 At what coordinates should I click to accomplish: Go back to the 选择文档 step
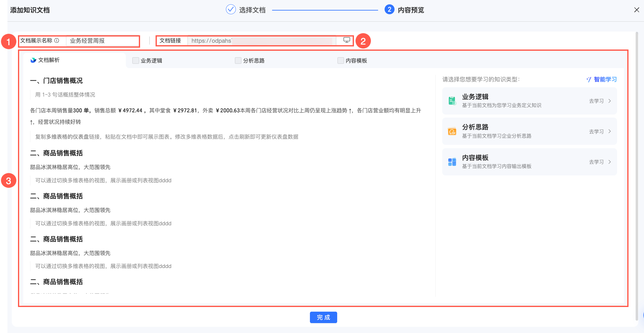[x=252, y=10]
